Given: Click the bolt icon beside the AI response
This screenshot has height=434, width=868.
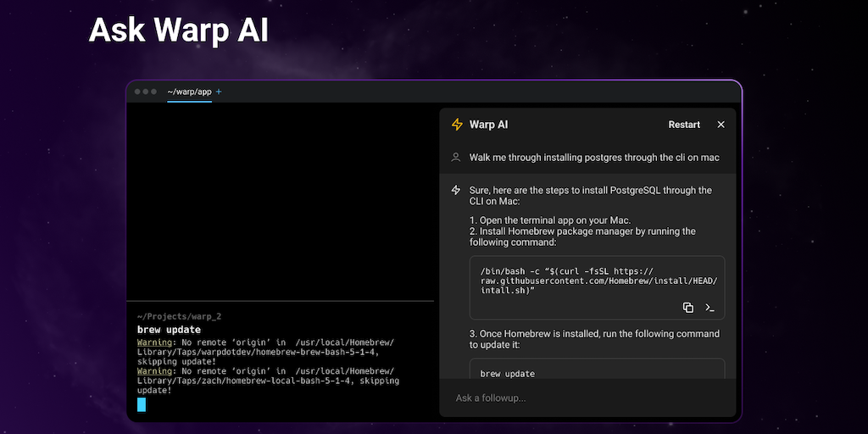Looking at the screenshot, I should (456, 191).
